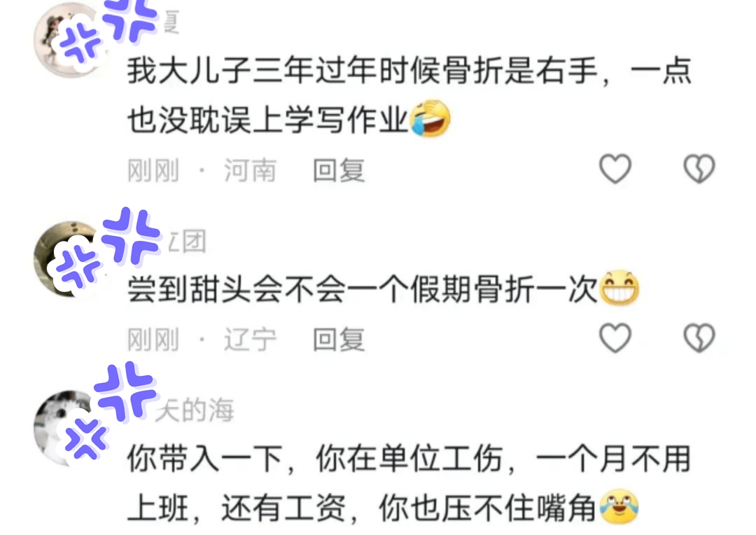Select comment text 你带入一下，你在单位工伤
756x535 pixels.
coord(315,459)
